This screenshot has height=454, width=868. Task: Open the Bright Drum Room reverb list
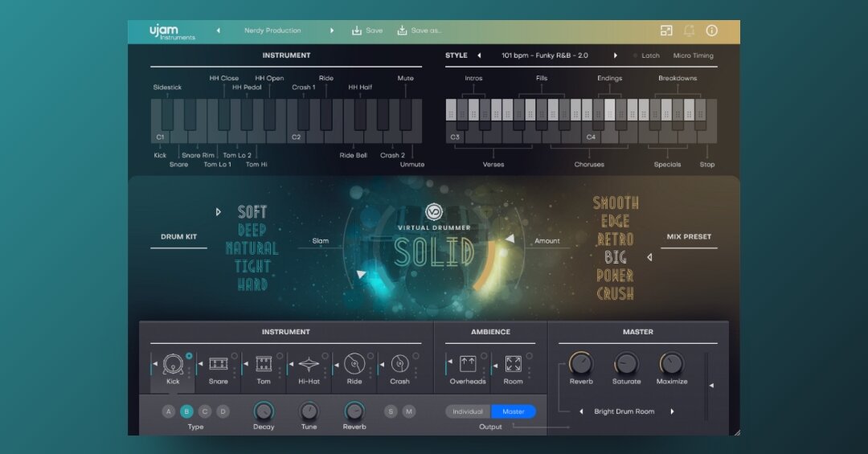tap(624, 411)
